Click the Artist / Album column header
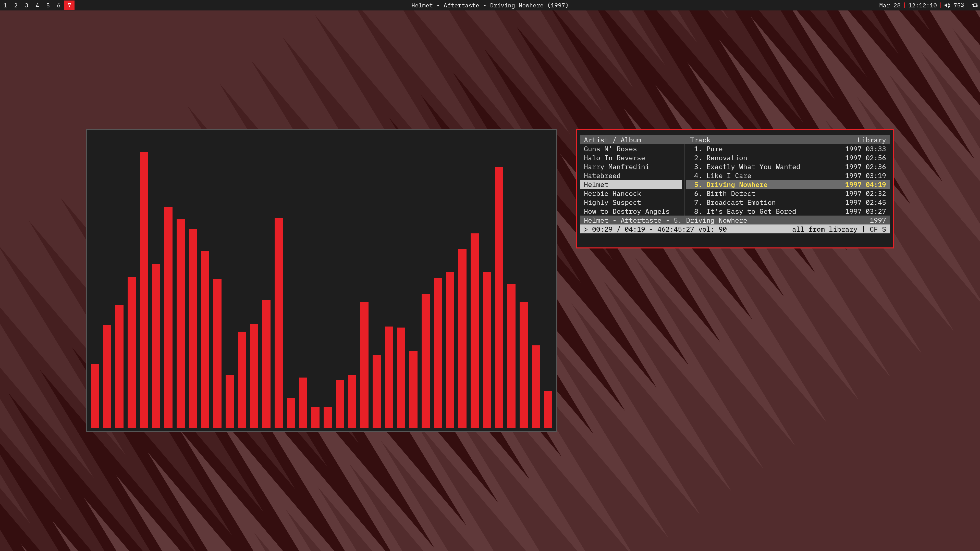The height and width of the screenshot is (551, 980). (x=612, y=140)
